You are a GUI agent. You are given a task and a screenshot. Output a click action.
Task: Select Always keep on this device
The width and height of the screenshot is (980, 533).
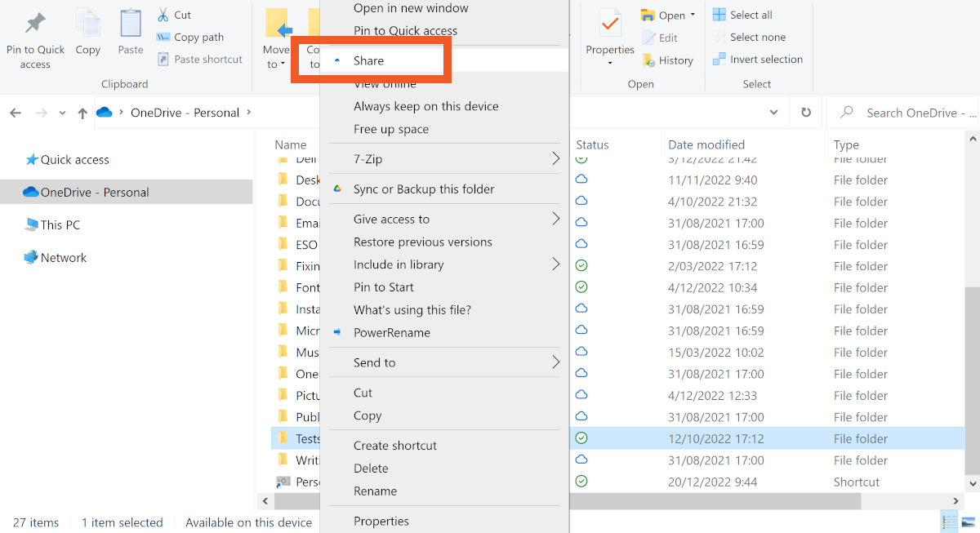[425, 106]
